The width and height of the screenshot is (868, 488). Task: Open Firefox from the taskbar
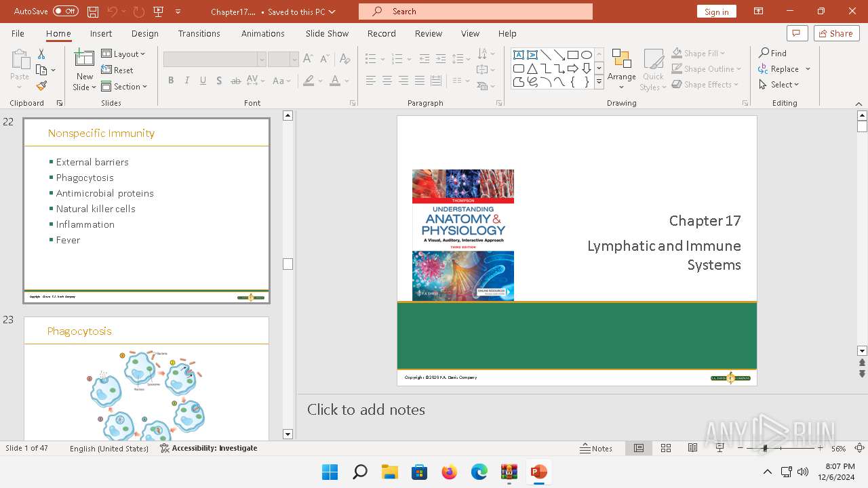tap(450, 472)
